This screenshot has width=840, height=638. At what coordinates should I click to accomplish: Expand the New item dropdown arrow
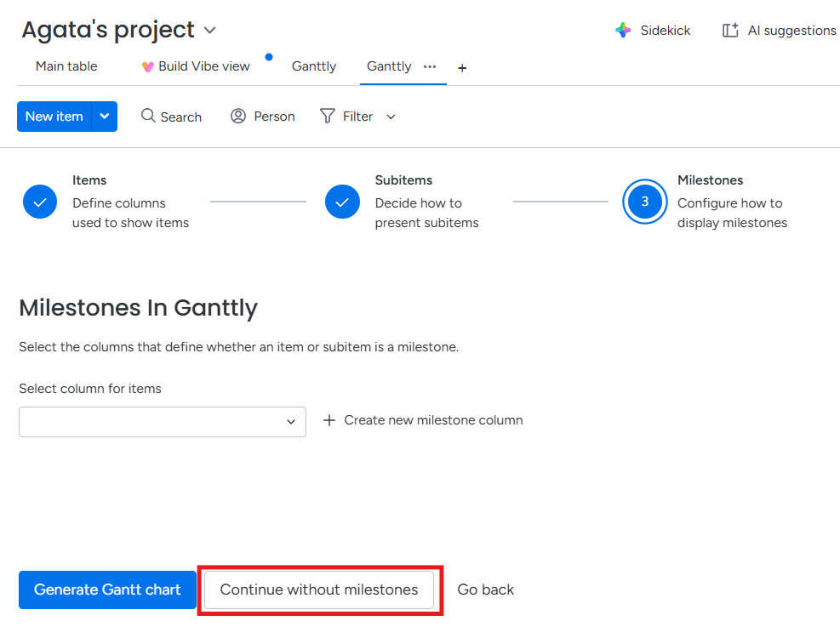point(105,117)
